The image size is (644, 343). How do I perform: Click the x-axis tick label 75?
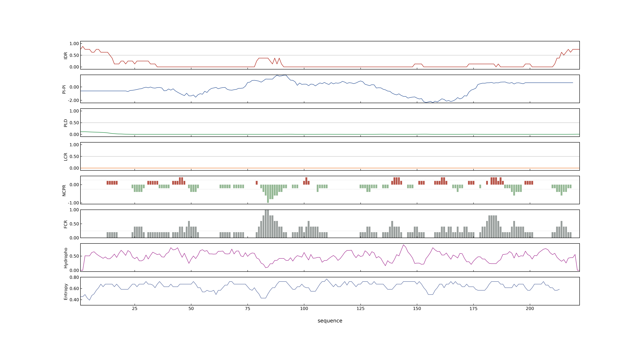248,308
